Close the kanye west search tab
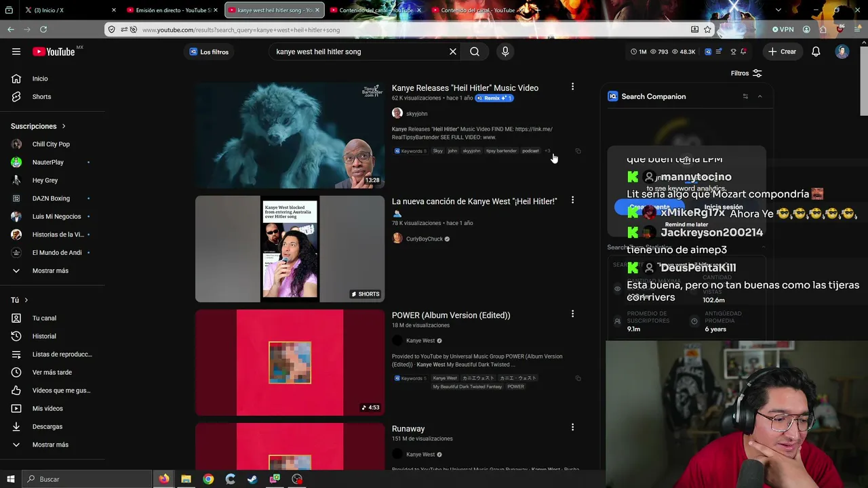The image size is (868, 488). (317, 10)
